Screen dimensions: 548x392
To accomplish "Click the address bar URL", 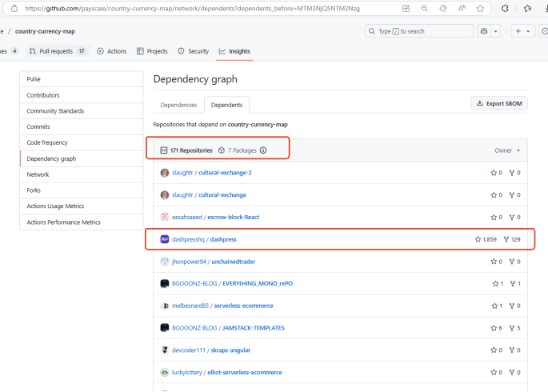I will (192, 8).
